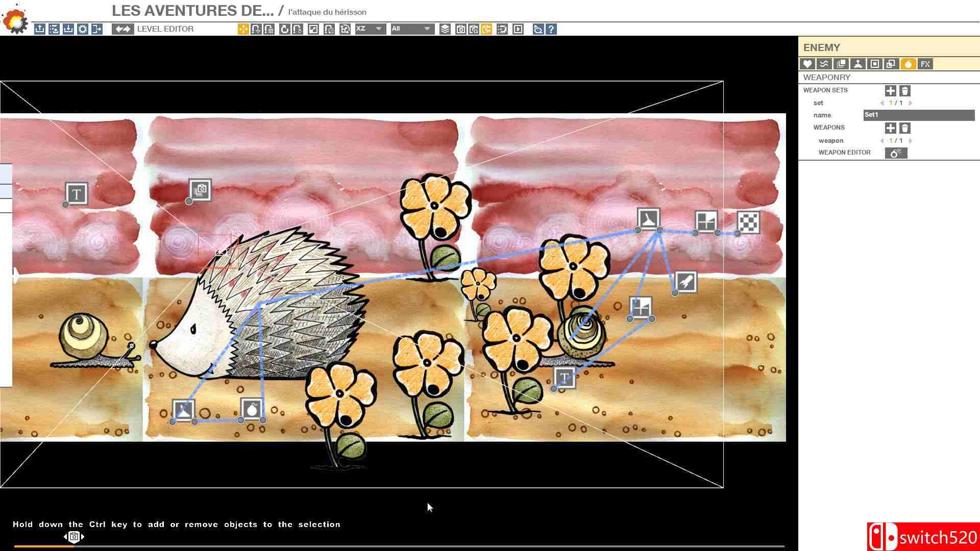Switch to the FX tab
The image size is (980, 551).
coord(925,64)
